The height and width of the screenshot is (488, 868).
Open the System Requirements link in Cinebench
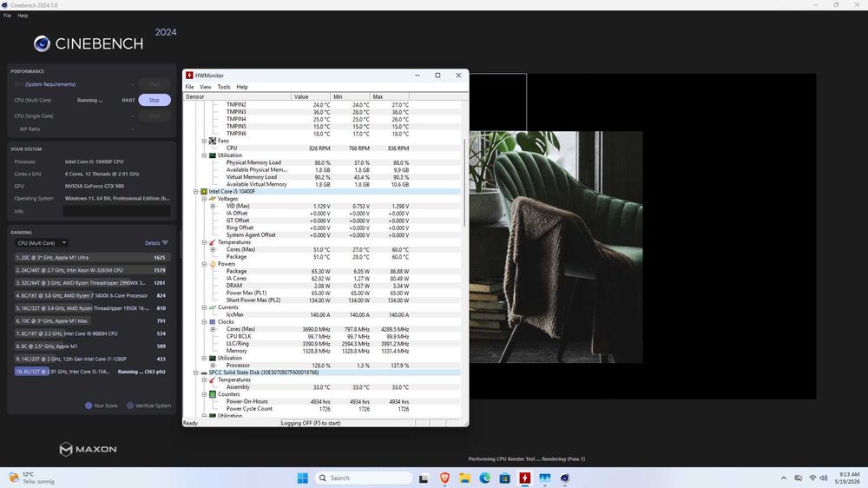(50, 84)
